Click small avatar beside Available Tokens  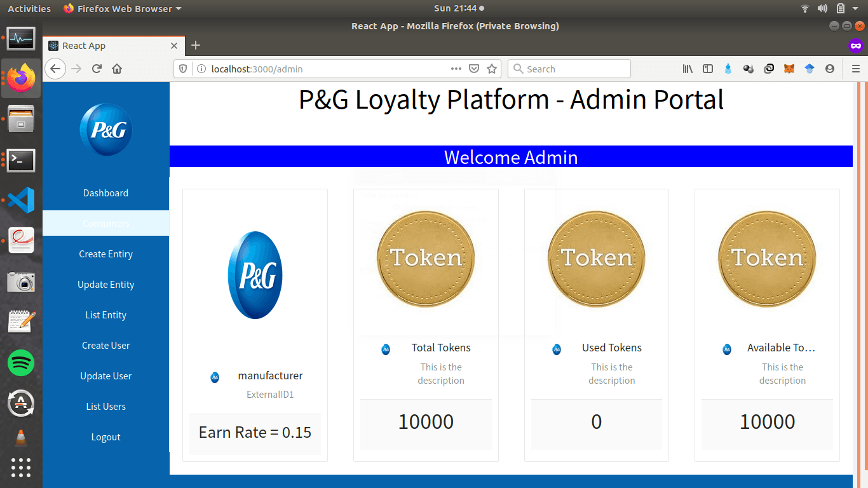727,349
